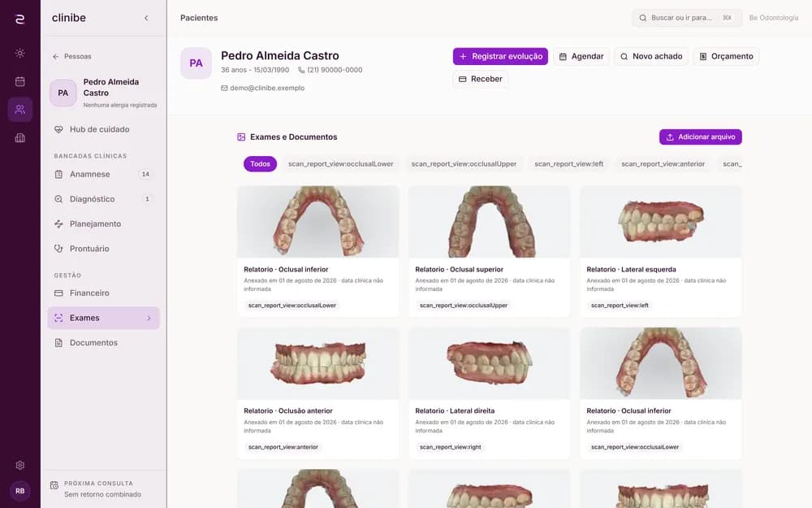Open Lateral direita scan thumbnail

point(490,363)
